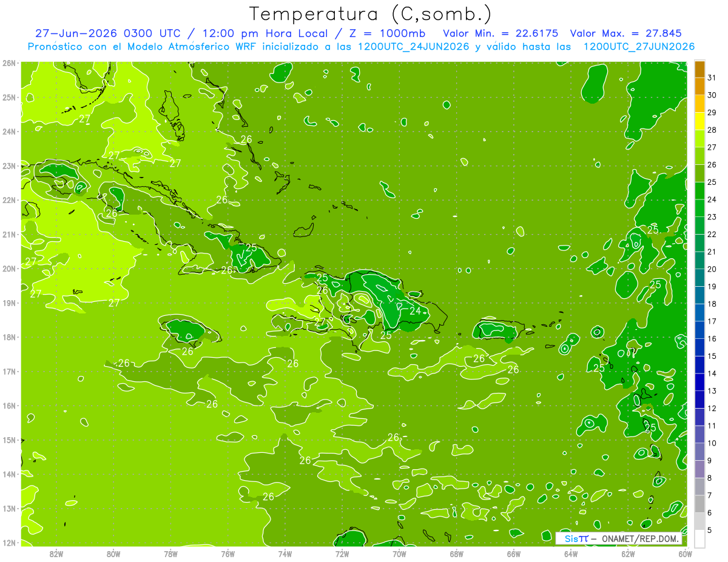Click the "29" value on the color scale
Viewport: 728px width, 562px height.
(712, 113)
